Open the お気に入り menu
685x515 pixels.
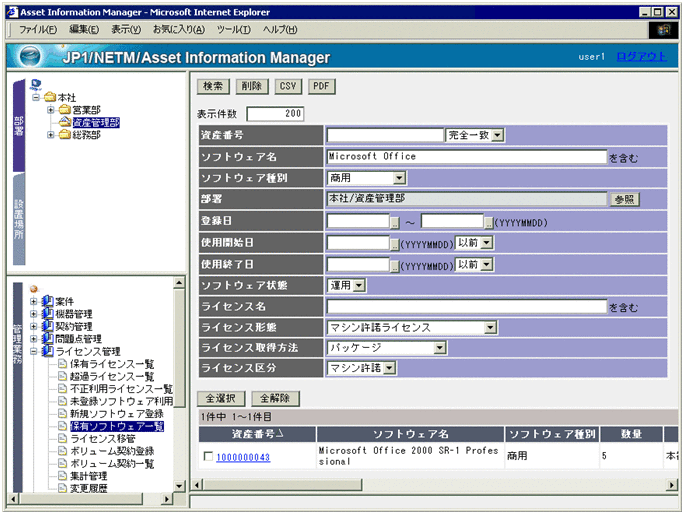pos(178,29)
